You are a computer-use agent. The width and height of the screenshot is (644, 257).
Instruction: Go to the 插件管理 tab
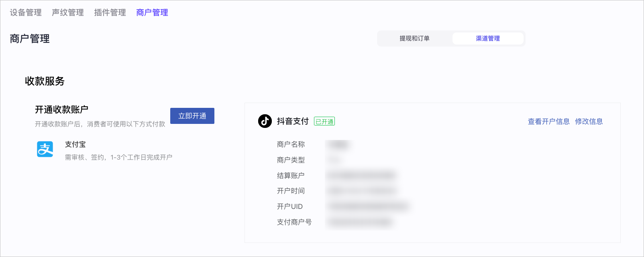pyautogui.click(x=110, y=12)
